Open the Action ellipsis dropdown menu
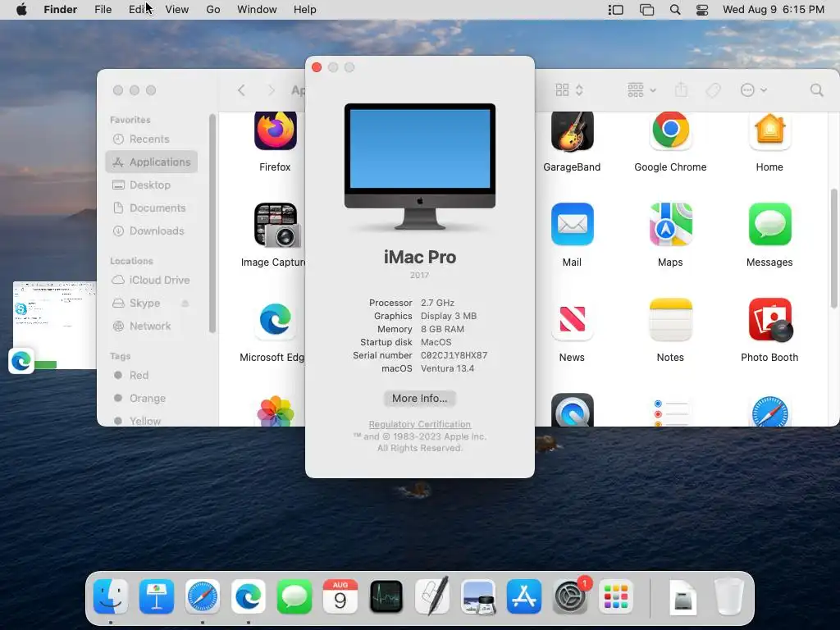Viewport: 840px width, 630px height. tap(753, 90)
